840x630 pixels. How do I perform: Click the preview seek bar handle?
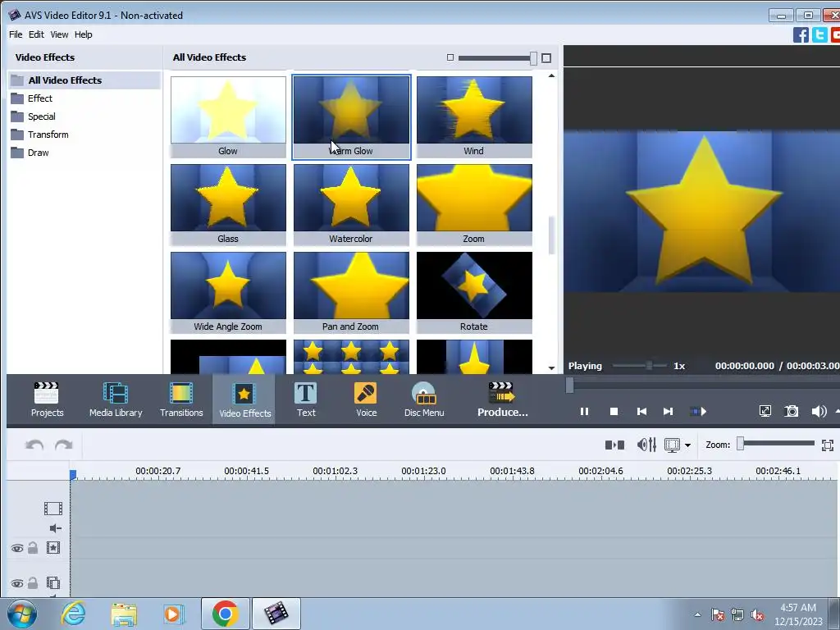click(x=569, y=384)
